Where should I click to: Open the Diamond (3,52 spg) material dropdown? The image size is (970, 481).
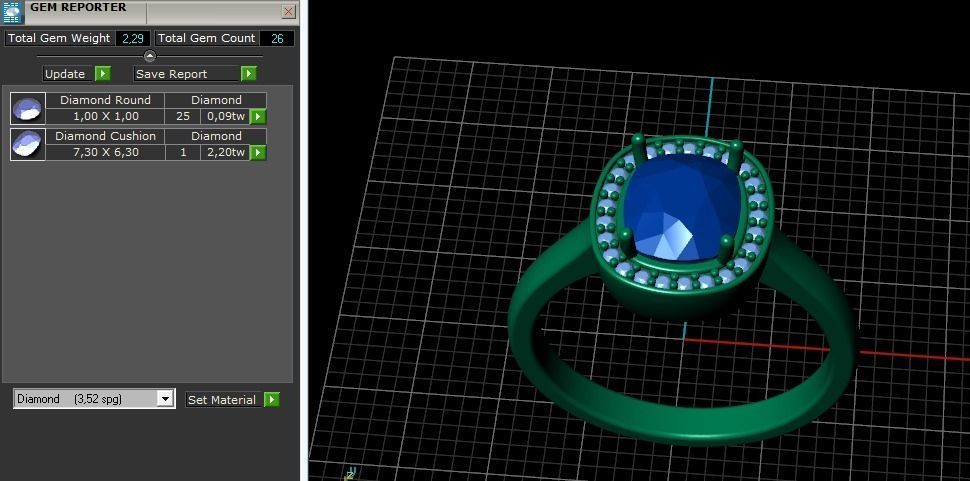(x=165, y=399)
